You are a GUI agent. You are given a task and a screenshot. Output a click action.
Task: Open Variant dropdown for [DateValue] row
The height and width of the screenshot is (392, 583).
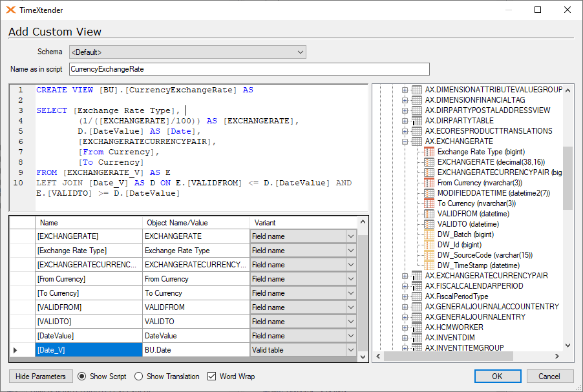pyautogui.click(x=350, y=336)
